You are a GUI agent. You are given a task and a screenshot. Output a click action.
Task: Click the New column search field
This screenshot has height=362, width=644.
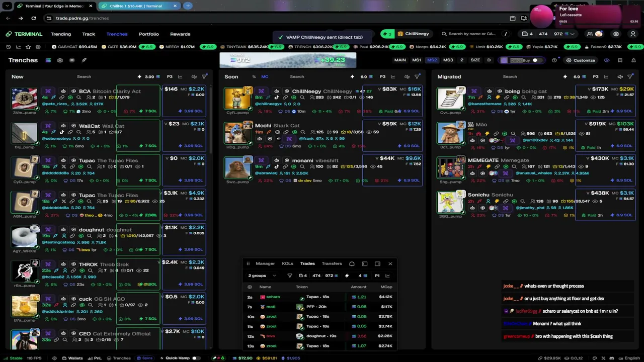84,76
